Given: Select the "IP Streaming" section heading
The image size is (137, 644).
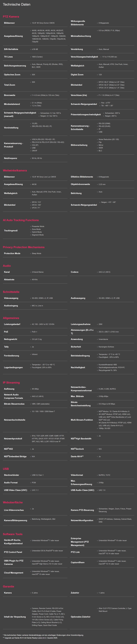Looking at the screenshot, I should (11, 382).
